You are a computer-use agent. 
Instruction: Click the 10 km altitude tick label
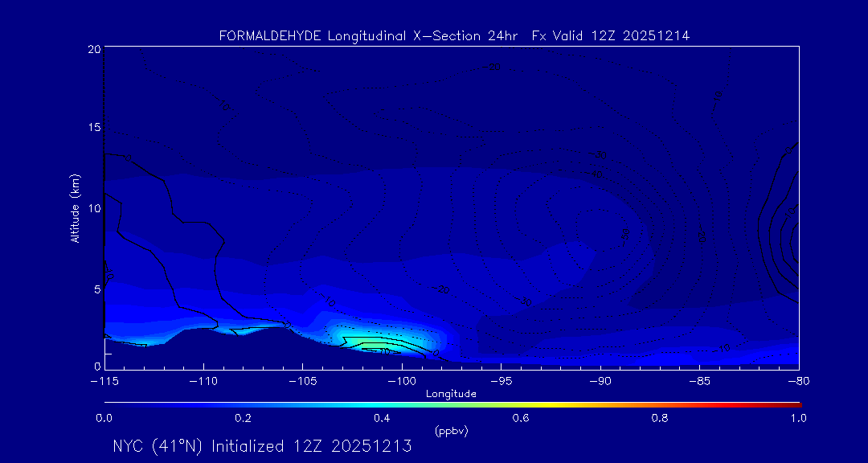point(92,207)
